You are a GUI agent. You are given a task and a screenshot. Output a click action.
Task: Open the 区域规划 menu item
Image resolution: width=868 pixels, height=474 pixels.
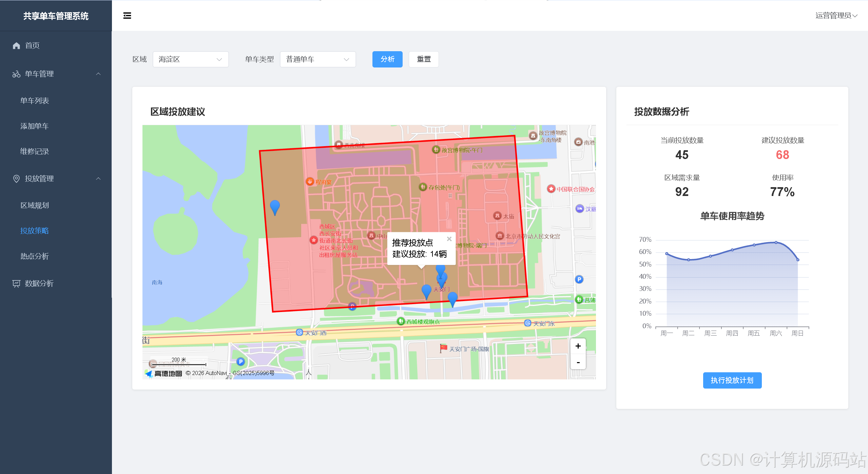[35, 205]
